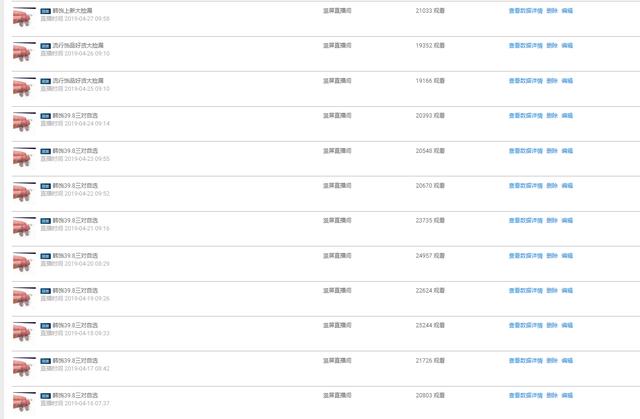
Task: Delete the 2019-04-23 livestream entry
Action: pyautogui.click(x=552, y=150)
